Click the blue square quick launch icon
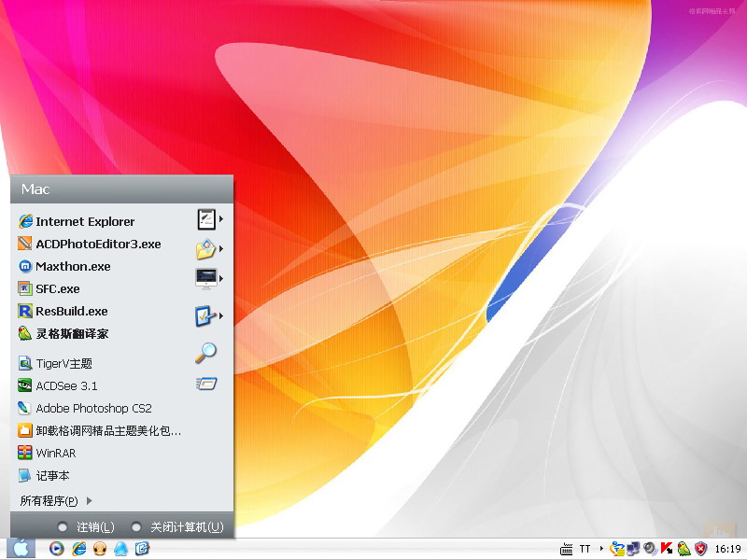Image resolution: width=747 pixels, height=560 pixels. pos(142,549)
